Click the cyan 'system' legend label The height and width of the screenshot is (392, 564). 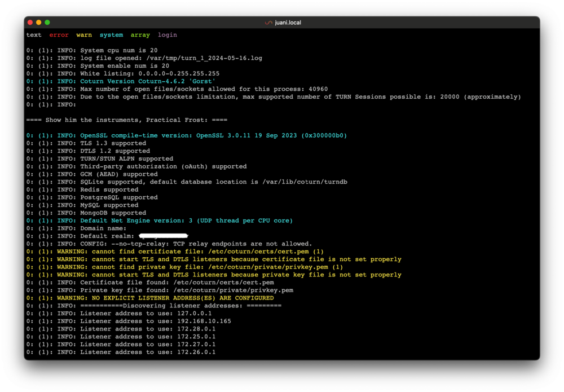[112, 35]
